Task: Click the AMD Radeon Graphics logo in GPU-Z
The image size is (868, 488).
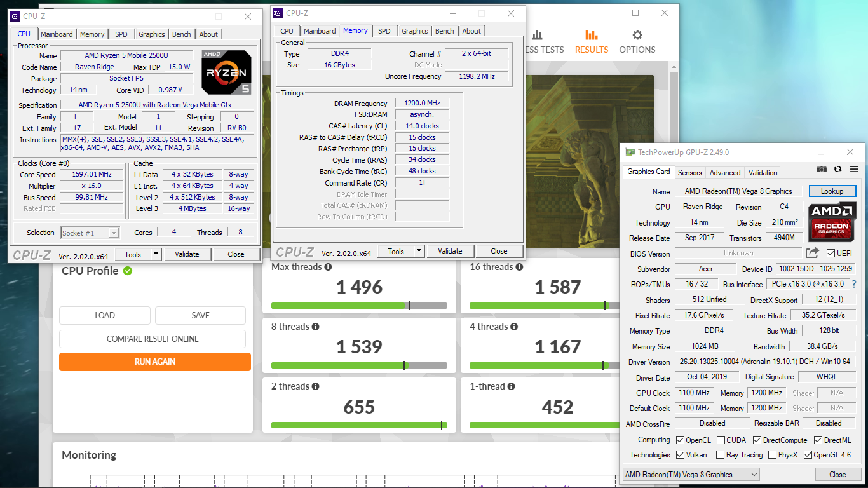Action: pyautogui.click(x=832, y=221)
